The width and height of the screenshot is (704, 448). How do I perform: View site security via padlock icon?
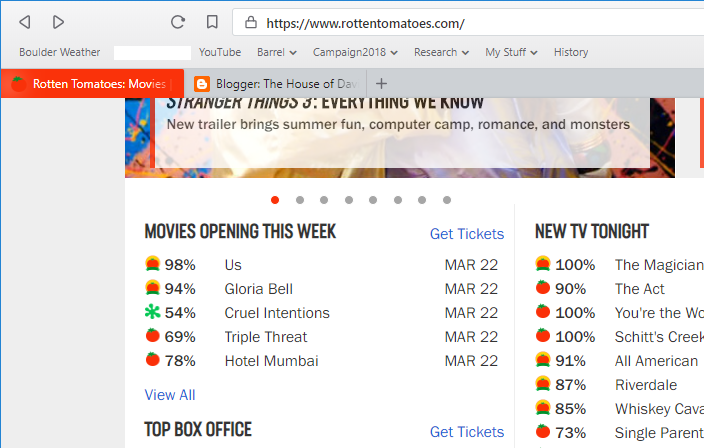[251, 22]
